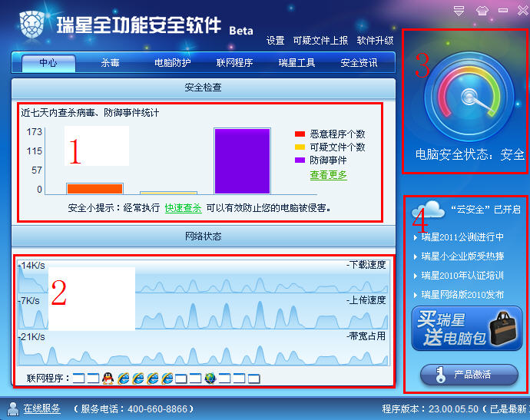This screenshot has width=530, height=420.
Task: Click the 下载速度 label
Action: point(366,265)
